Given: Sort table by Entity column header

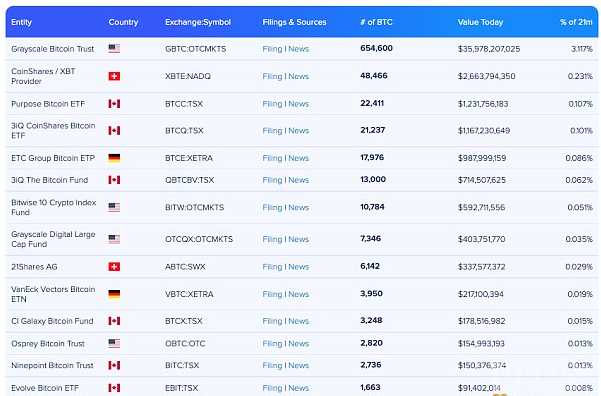Looking at the screenshot, I should coord(21,22).
